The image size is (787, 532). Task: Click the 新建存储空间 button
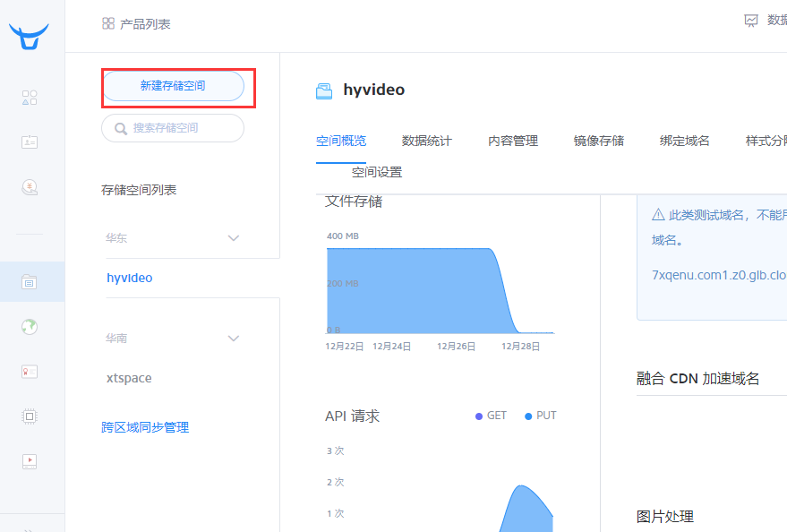[x=173, y=86]
